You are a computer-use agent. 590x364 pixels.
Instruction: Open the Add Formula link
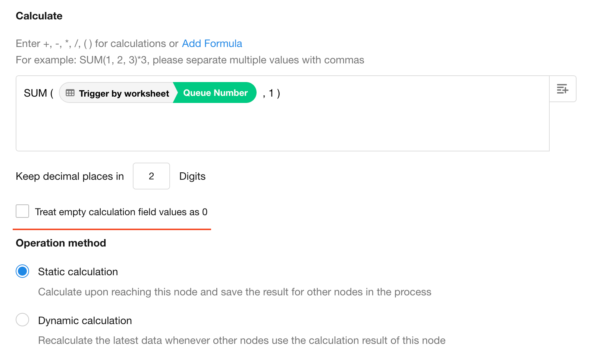click(x=212, y=44)
